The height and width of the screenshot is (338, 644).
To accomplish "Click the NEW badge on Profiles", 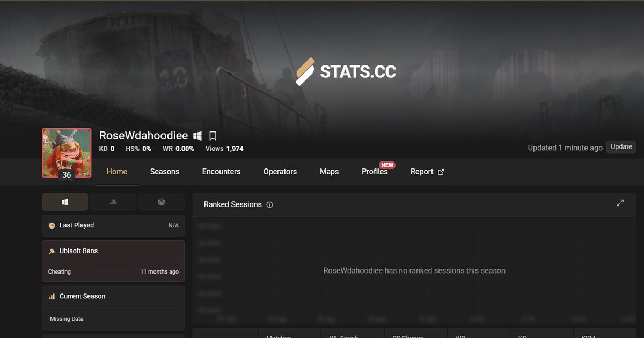I will pyautogui.click(x=387, y=165).
